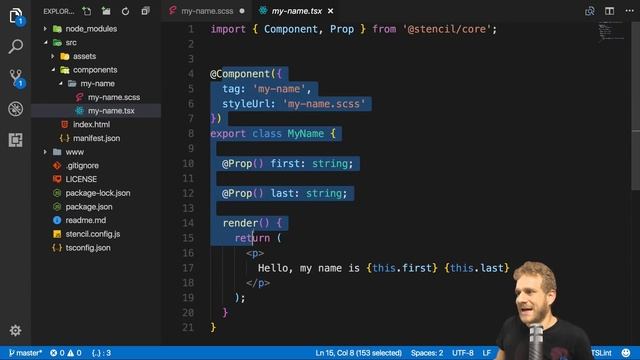Click this.last expression on line 17
Image resolution: width=640 pixels, height=360 pixels.
click(477, 268)
